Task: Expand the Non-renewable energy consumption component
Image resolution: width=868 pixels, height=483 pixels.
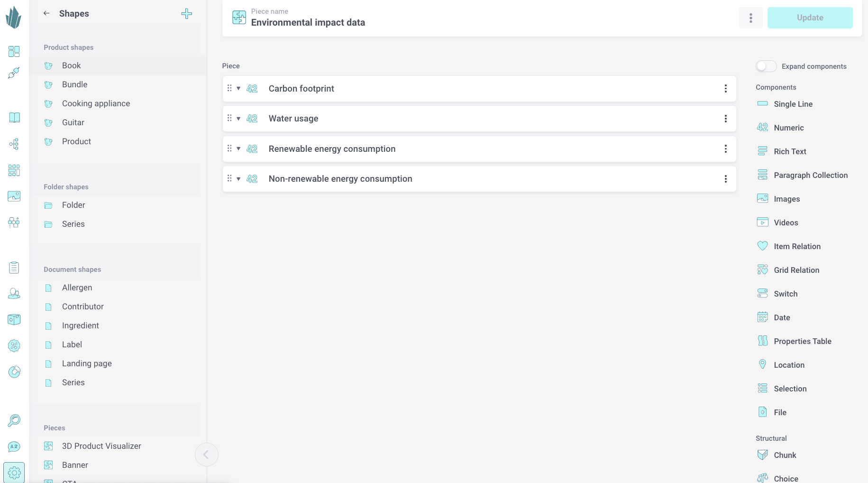Action: 238,179
